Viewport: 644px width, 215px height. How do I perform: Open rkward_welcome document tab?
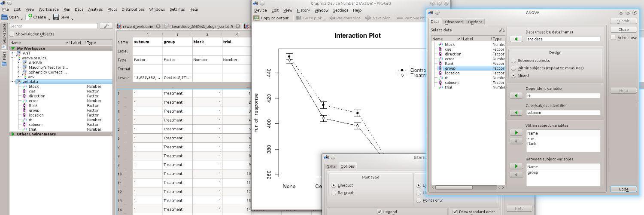pyautogui.click(x=139, y=26)
